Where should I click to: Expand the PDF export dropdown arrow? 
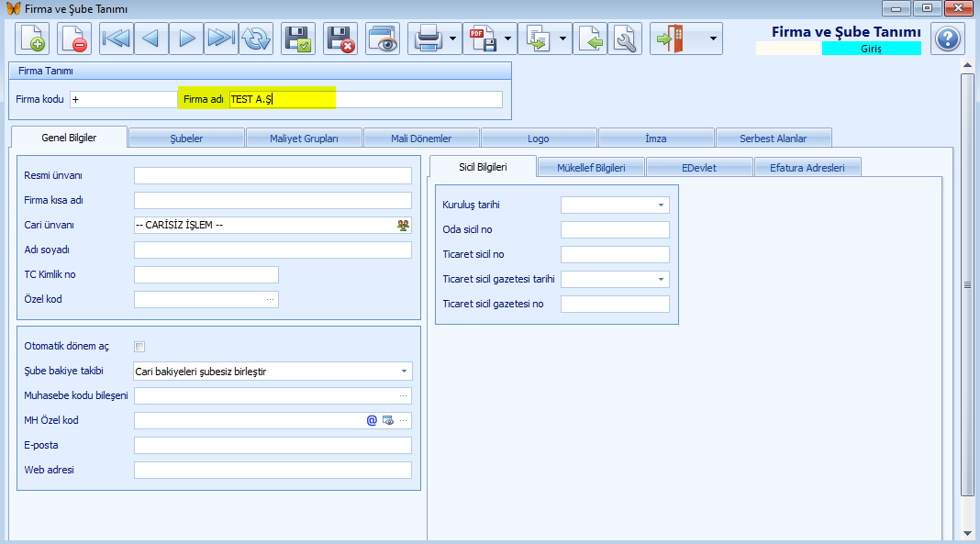click(507, 39)
